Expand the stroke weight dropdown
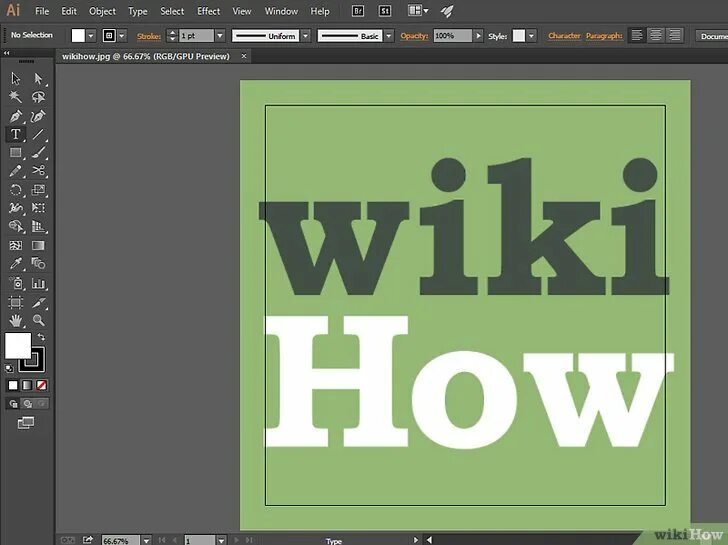 tap(220, 36)
